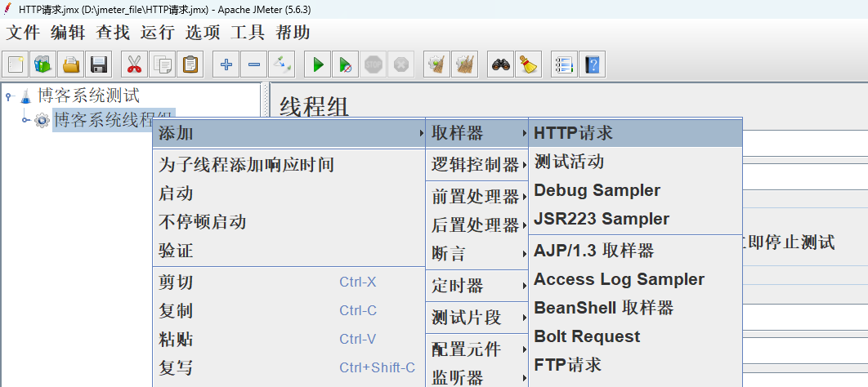Expand the 逻辑控制器 submenu
The height and width of the screenshot is (387, 868).
[477, 164]
